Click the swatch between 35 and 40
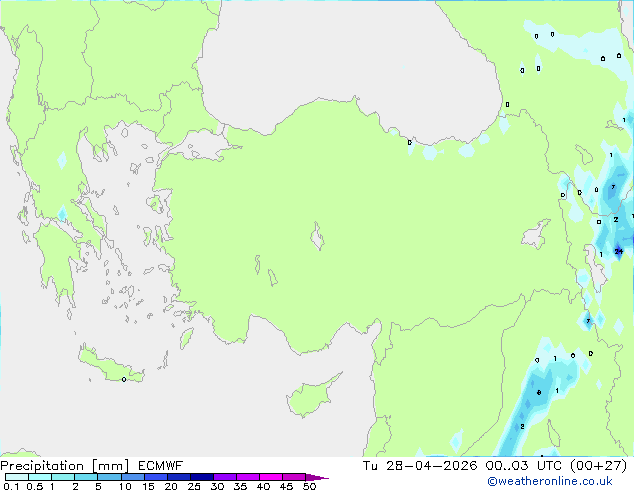634x490 pixels. coord(248,477)
